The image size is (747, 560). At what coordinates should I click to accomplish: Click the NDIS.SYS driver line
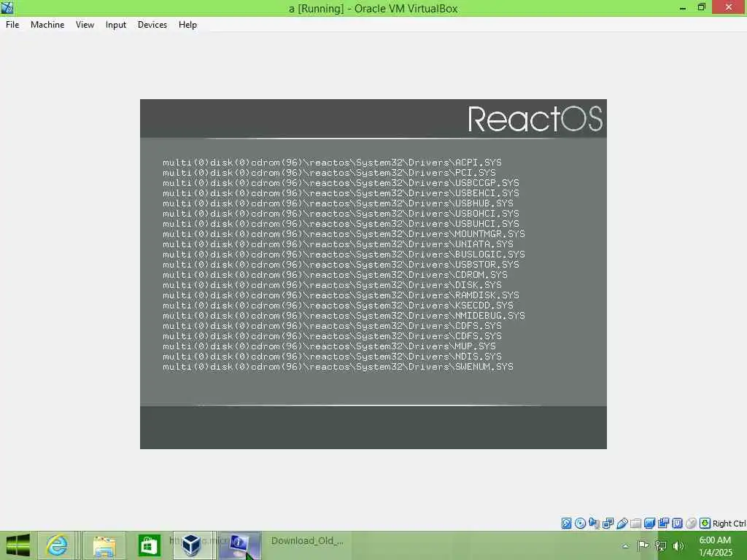(x=332, y=357)
